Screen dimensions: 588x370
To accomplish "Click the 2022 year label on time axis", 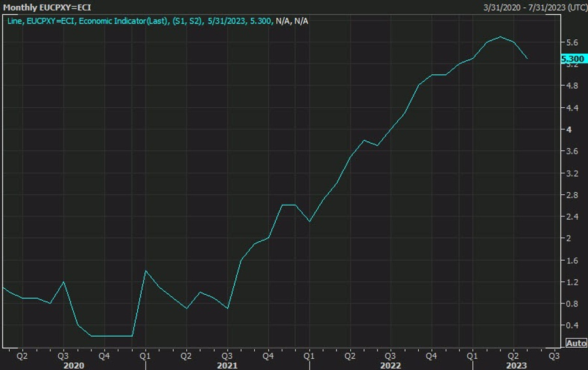I will pyautogui.click(x=391, y=365).
